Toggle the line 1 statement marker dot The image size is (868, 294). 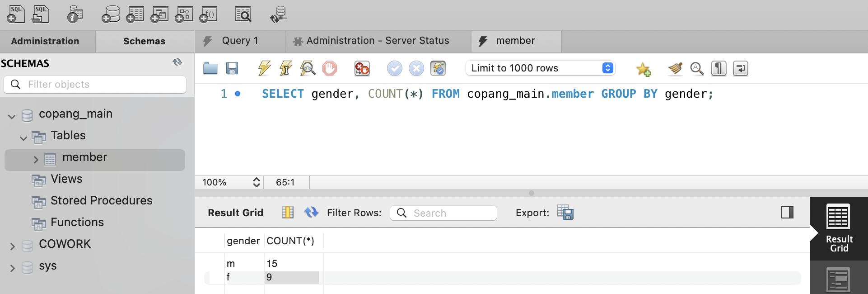pos(238,94)
